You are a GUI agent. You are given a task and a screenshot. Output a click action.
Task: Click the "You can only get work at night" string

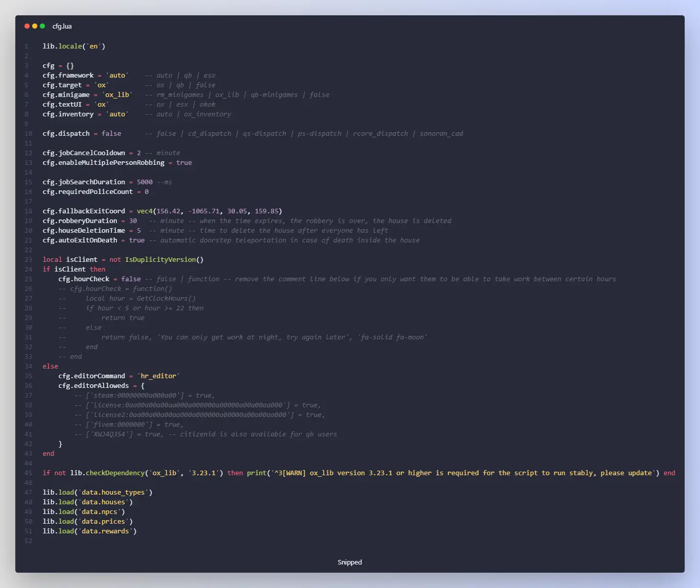pyautogui.click(x=255, y=337)
